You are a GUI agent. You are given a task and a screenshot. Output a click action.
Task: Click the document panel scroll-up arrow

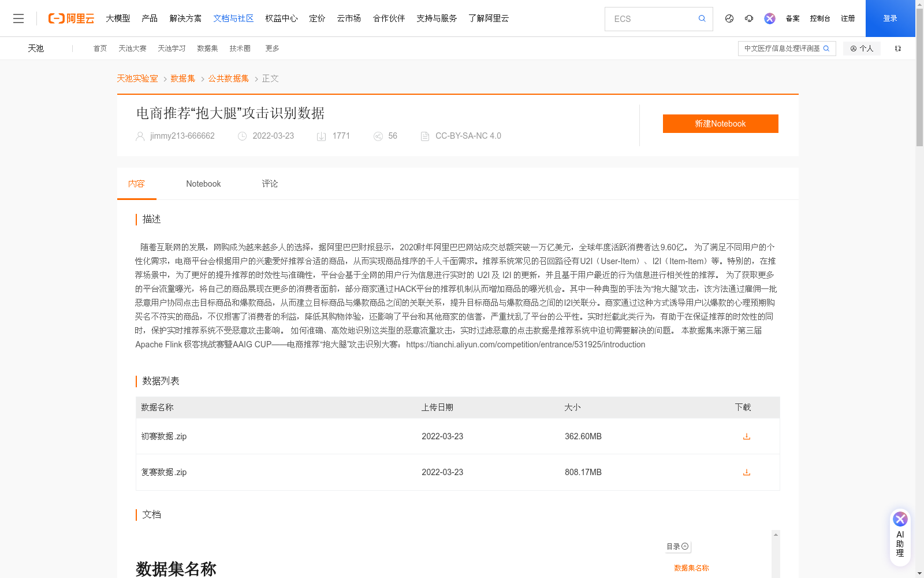tap(776, 535)
